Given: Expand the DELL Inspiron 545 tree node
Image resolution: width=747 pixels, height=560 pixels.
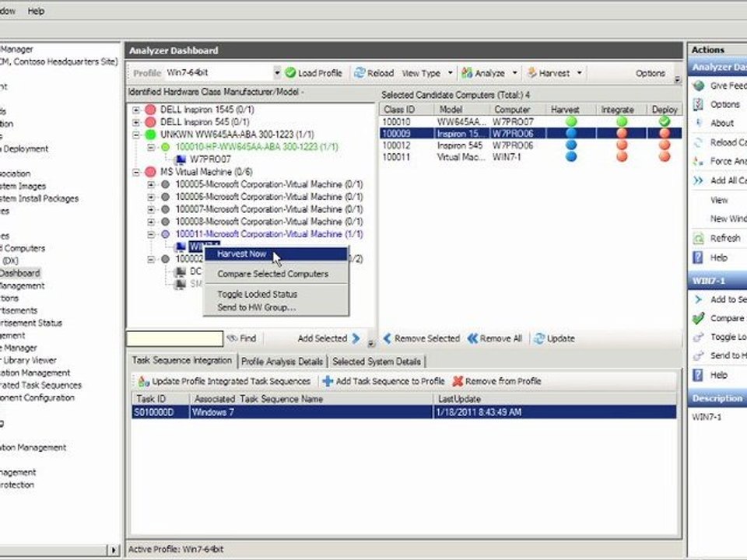Looking at the screenshot, I should point(136,122).
